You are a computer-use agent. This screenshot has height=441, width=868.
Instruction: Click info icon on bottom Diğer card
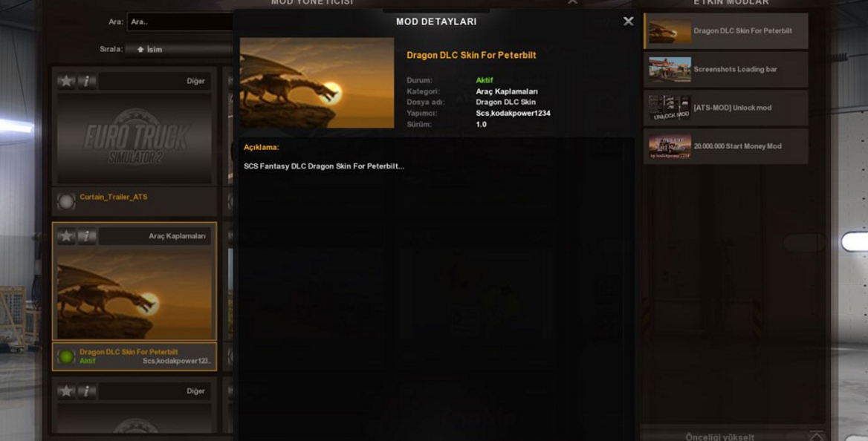[86, 391]
